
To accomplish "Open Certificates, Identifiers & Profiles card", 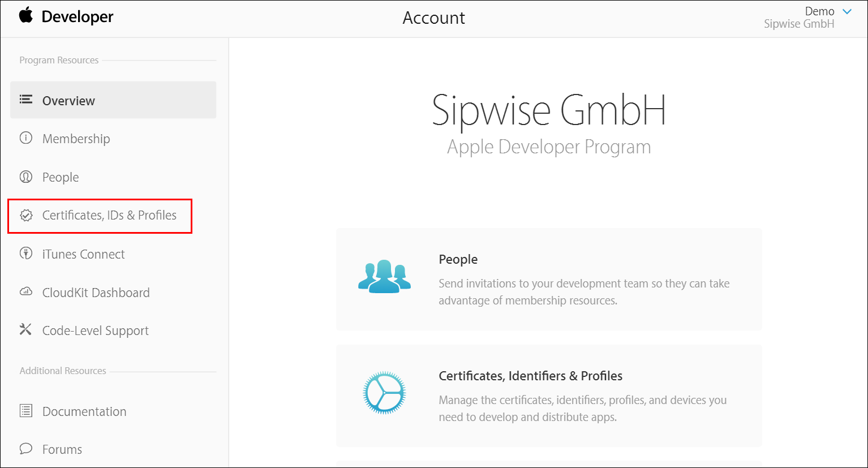I will click(x=548, y=396).
